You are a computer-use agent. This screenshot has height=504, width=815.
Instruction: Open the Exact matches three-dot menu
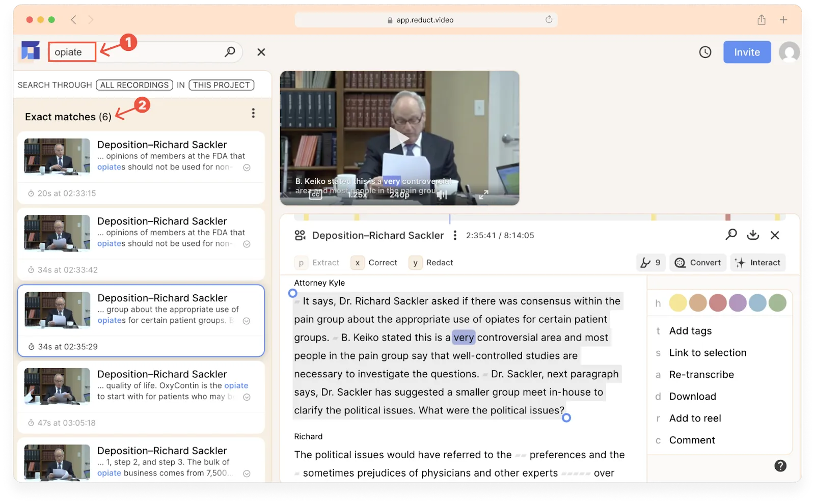tap(253, 113)
